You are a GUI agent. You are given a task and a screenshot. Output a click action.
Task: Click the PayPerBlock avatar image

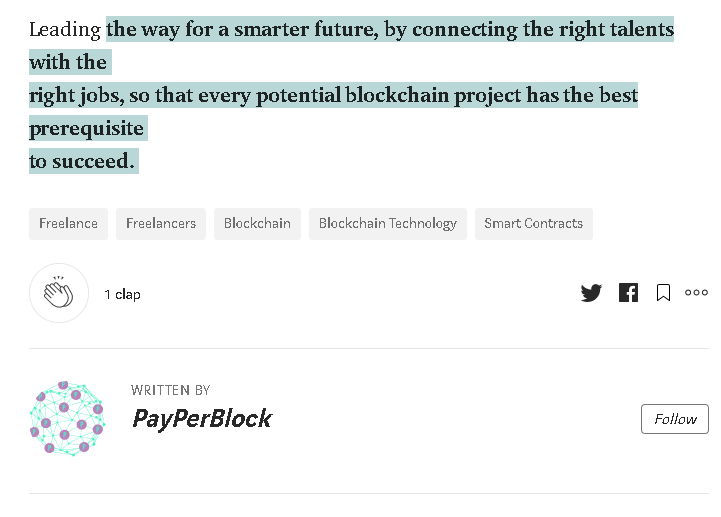[x=67, y=418]
